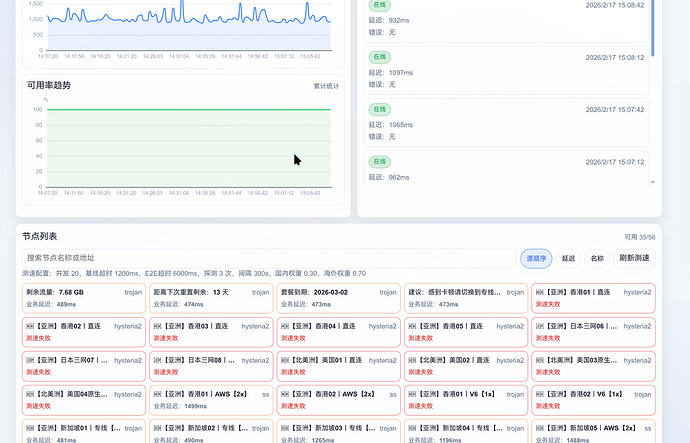Click 业务延迟: 1499ms on 香港01 AWS card

(x=180, y=406)
